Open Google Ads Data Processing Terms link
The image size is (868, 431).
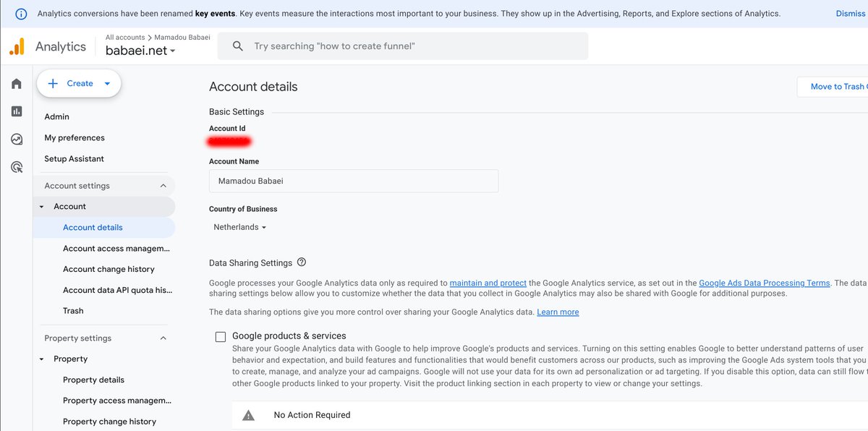[x=765, y=283]
